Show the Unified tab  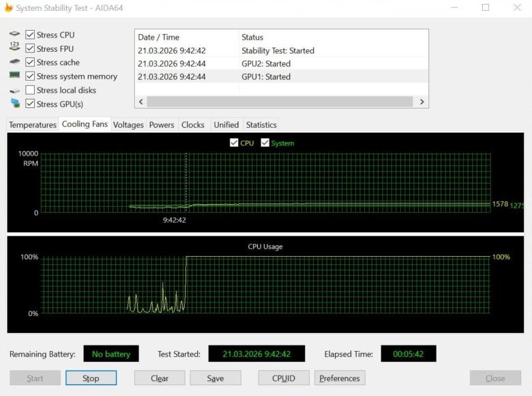[226, 125]
